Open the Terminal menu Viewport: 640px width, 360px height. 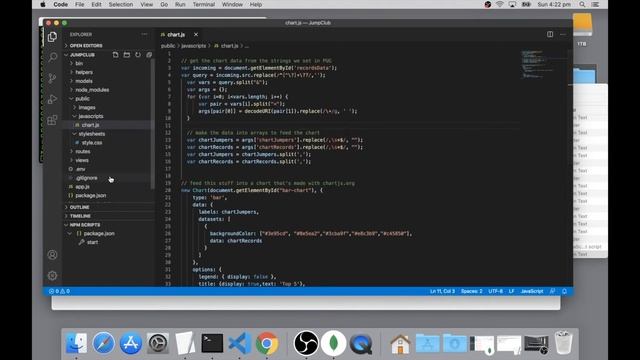tap(204, 4)
